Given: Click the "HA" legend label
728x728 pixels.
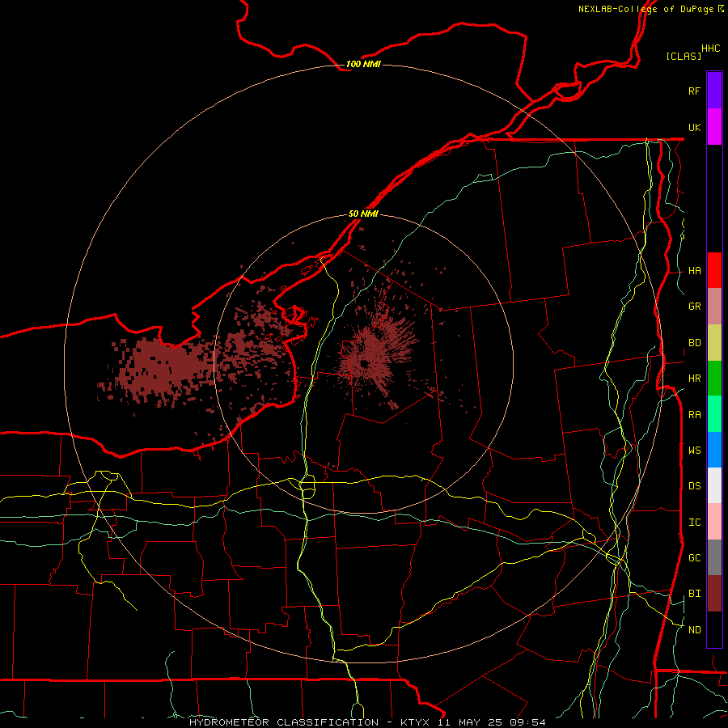Looking at the screenshot, I should tap(694, 270).
